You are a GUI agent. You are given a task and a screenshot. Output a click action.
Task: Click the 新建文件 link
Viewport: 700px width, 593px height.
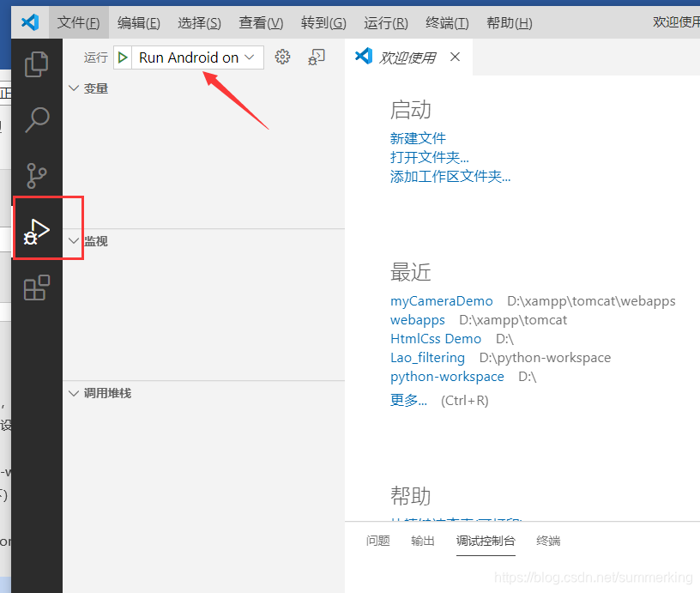(418, 138)
